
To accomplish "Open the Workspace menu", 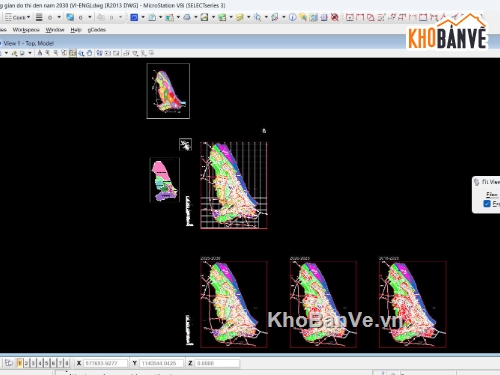I will (26, 30).
